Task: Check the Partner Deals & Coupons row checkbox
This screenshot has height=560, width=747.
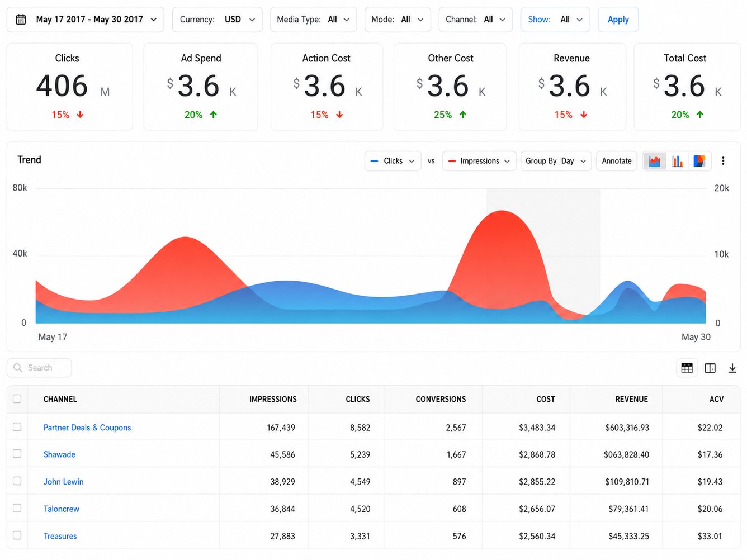Action: point(17,427)
